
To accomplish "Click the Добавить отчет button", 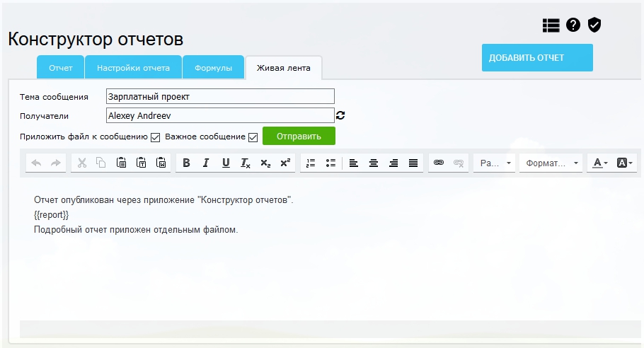I will tap(536, 58).
